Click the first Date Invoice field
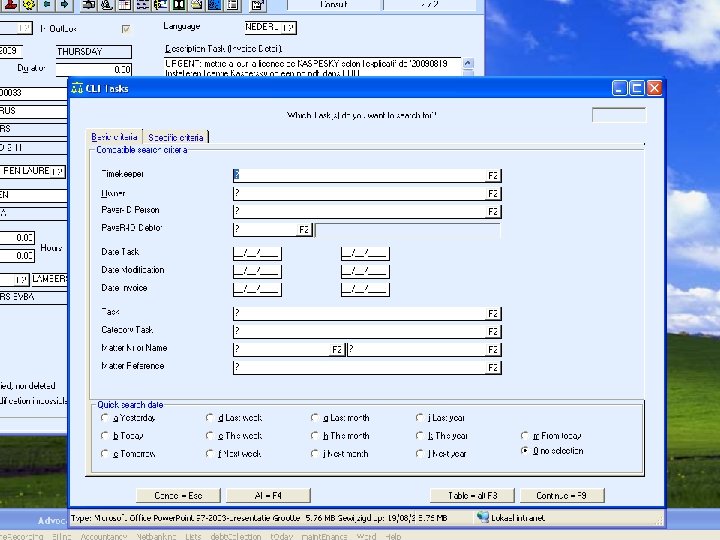 (257, 289)
